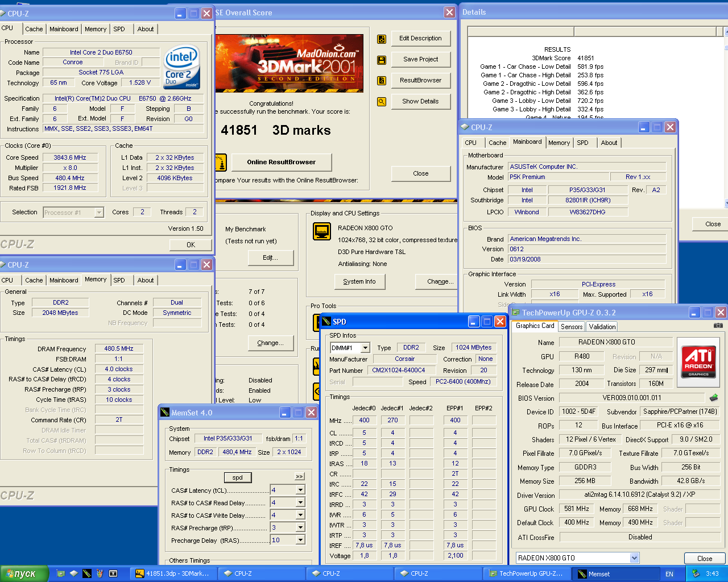Click the P5K Premium model value
This screenshot has height=582, width=728.
pos(559,177)
